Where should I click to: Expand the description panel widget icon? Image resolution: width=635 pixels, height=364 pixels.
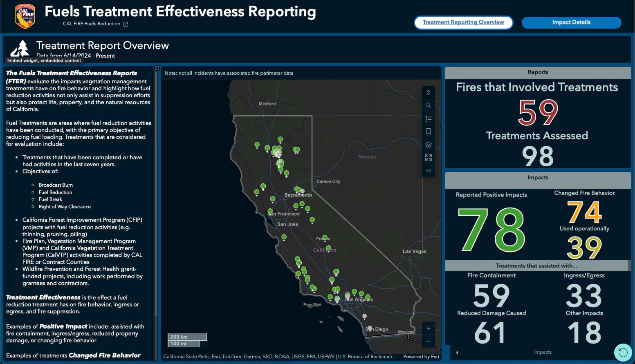157,68
